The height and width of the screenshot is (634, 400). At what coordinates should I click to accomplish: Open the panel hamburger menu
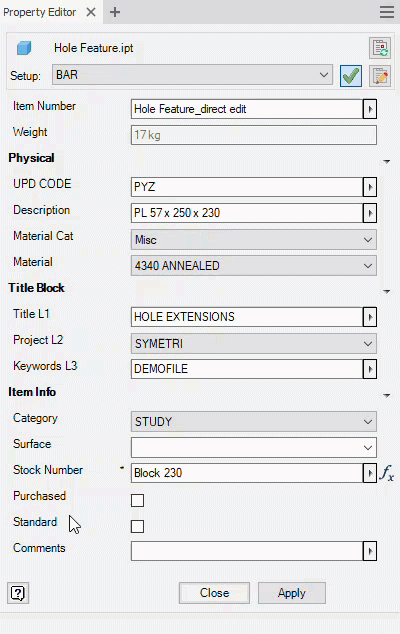tap(387, 12)
